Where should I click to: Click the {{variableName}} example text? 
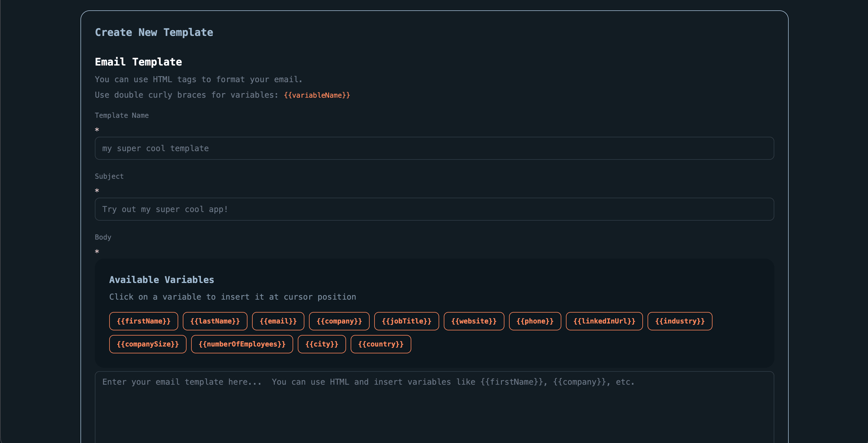(x=317, y=95)
